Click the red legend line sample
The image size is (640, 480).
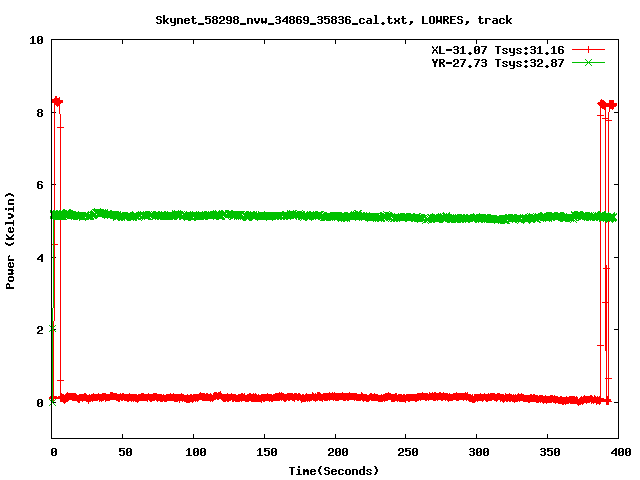(x=588, y=50)
